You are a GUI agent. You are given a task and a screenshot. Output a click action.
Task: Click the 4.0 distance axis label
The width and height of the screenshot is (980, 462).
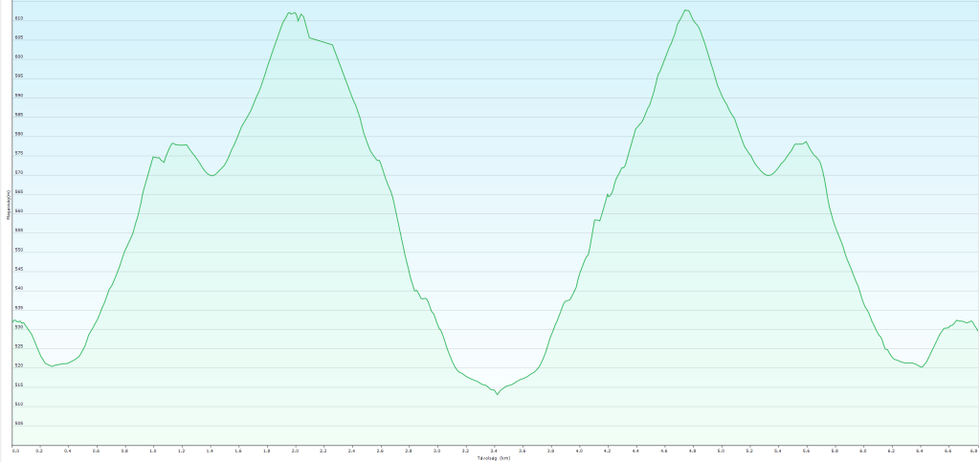point(578,450)
